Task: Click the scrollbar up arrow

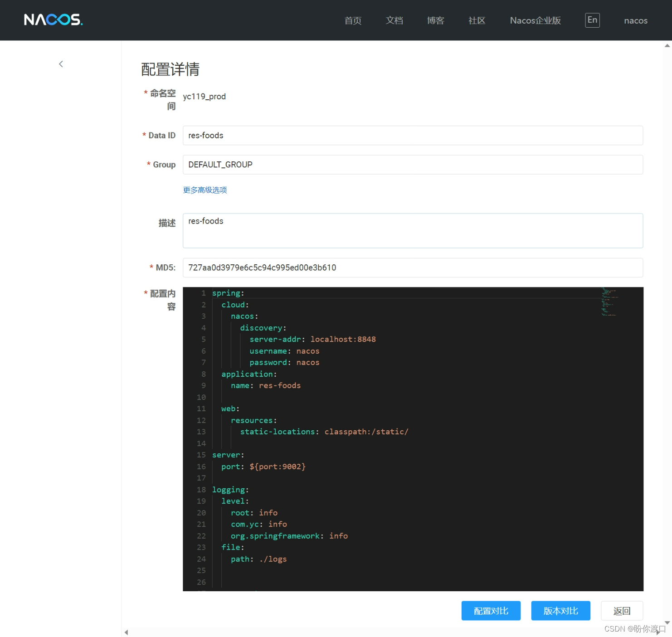Action: coord(667,45)
